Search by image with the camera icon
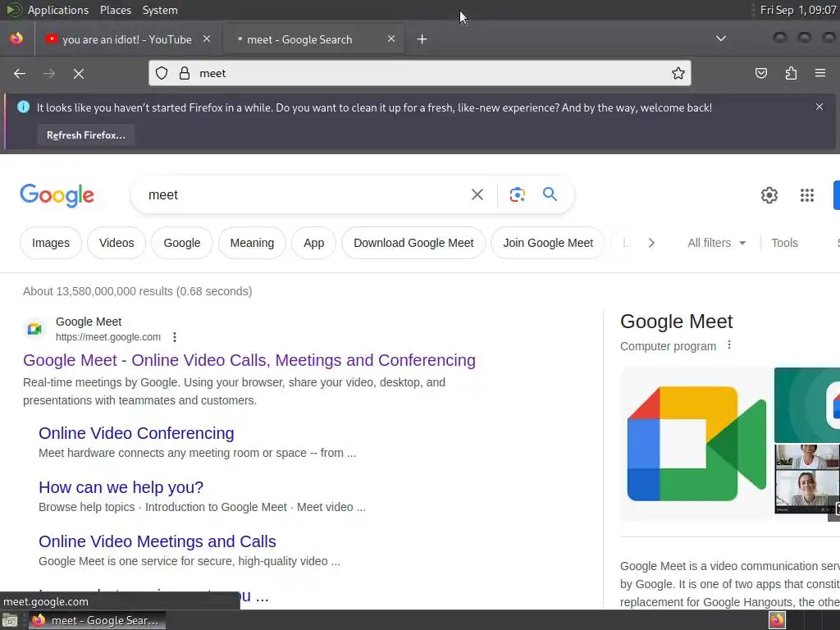This screenshot has width=840, height=630. (517, 194)
